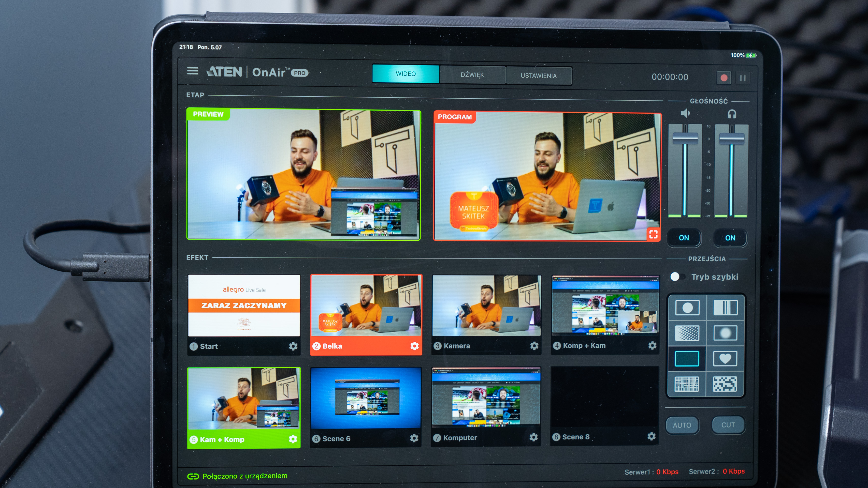Select the heart shape transition
868x488 pixels.
[x=725, y=358]
